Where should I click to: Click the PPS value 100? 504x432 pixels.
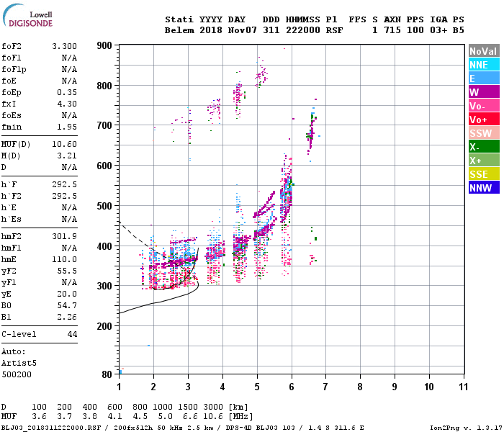click(x=415, y=30)
